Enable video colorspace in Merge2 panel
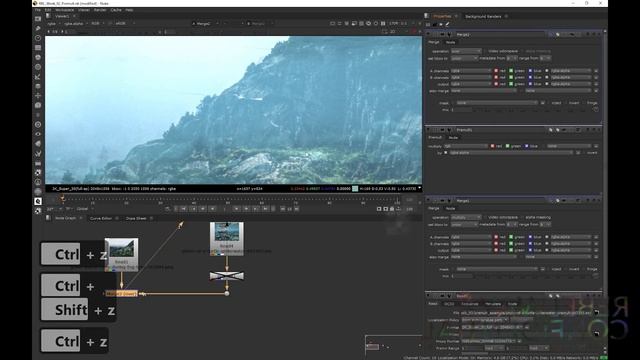640x360 pixels. (x=485, y=51)
